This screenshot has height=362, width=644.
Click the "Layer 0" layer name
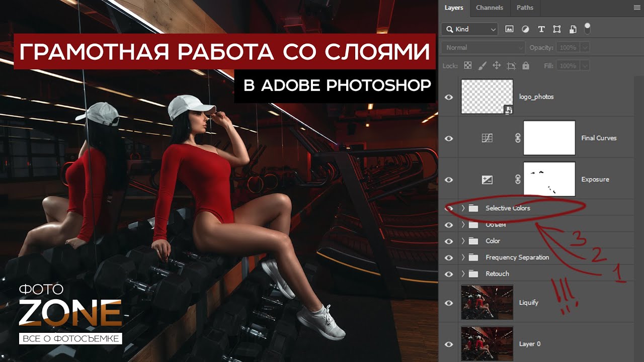tap(530, 344)
